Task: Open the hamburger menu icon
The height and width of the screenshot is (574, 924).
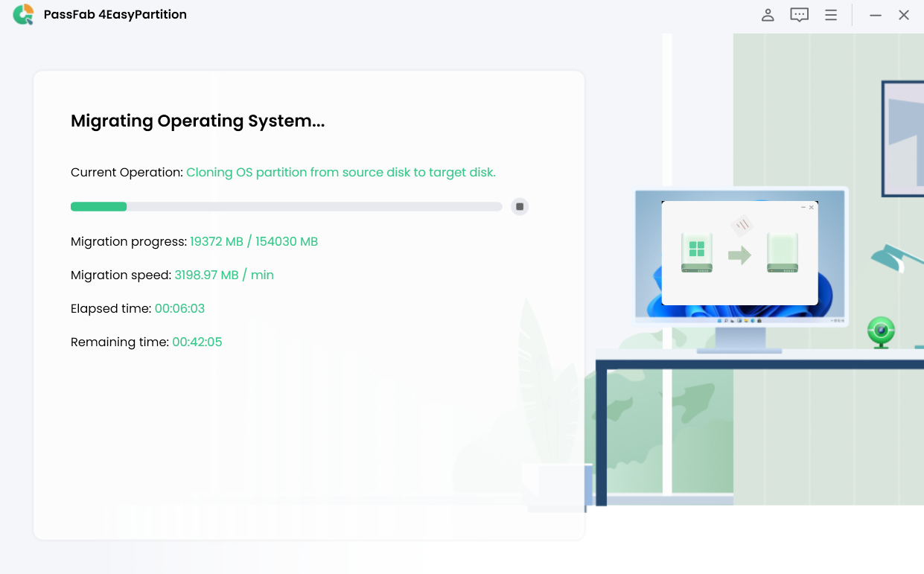Action: click(830, 14)
